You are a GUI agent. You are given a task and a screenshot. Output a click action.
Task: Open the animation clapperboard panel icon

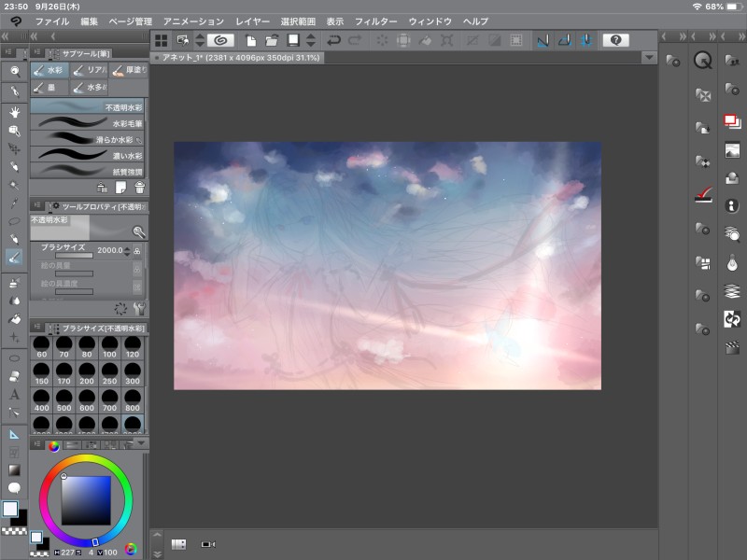[732, 347]
